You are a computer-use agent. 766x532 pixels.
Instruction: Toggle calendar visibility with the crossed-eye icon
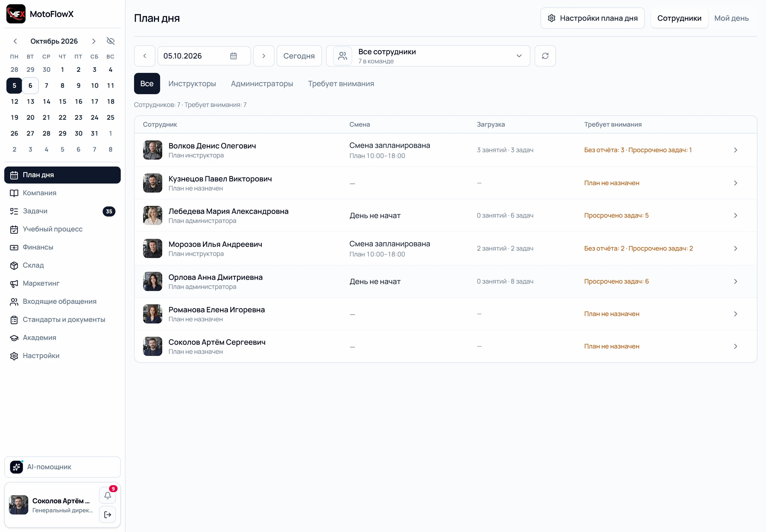(x=111, y=41)
